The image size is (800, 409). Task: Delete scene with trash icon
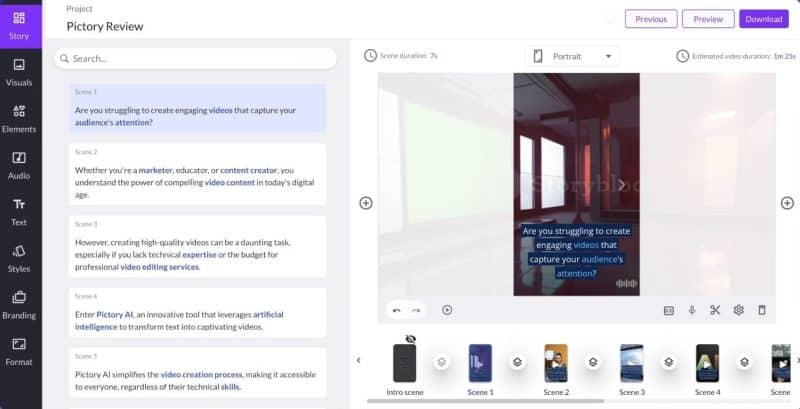click(x=762, y=310)
